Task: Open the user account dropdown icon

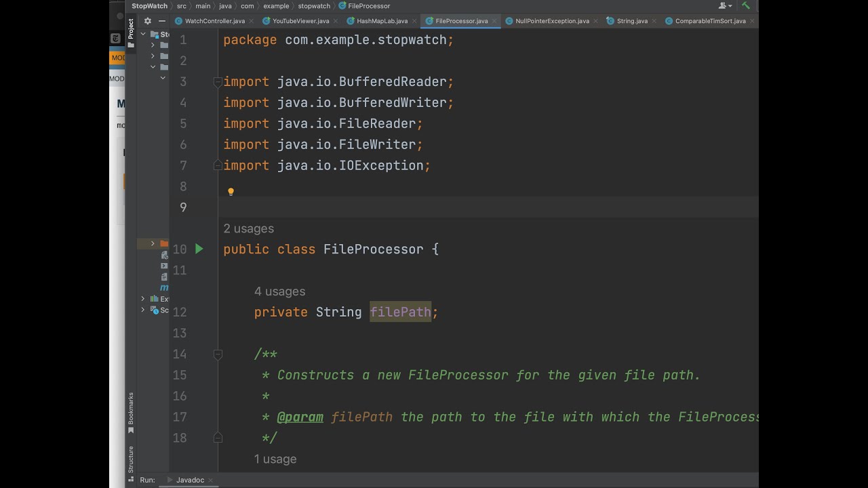Action: [725, 5]
